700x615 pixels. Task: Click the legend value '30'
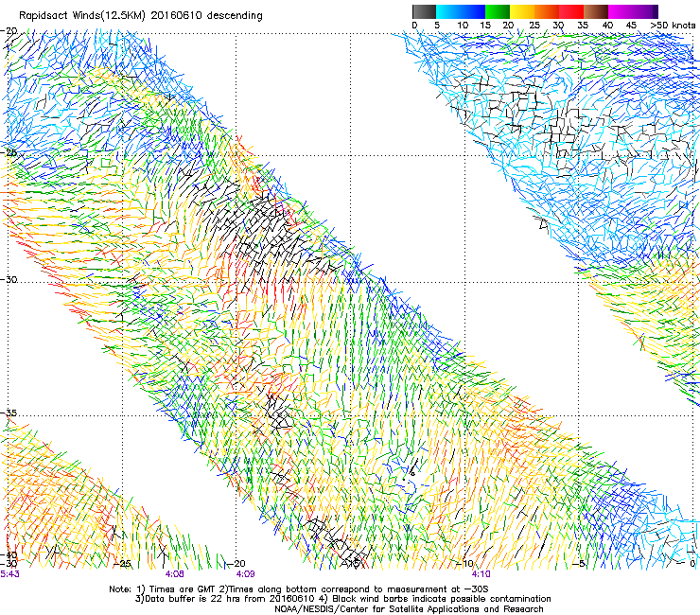558,26
